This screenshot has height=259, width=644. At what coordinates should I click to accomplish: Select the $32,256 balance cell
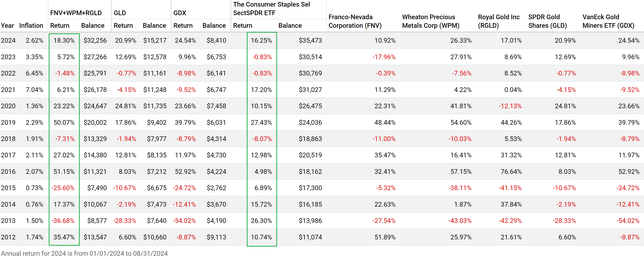(x=95, y=41)
